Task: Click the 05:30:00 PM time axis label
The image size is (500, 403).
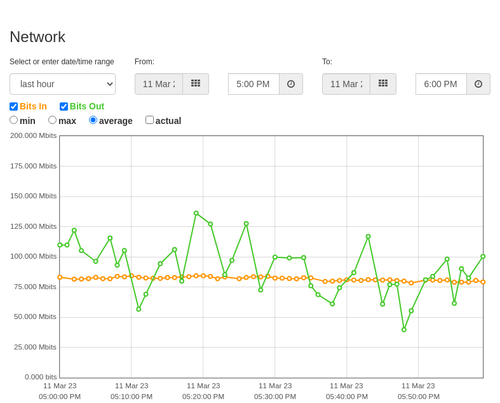Action: (275, 397)
